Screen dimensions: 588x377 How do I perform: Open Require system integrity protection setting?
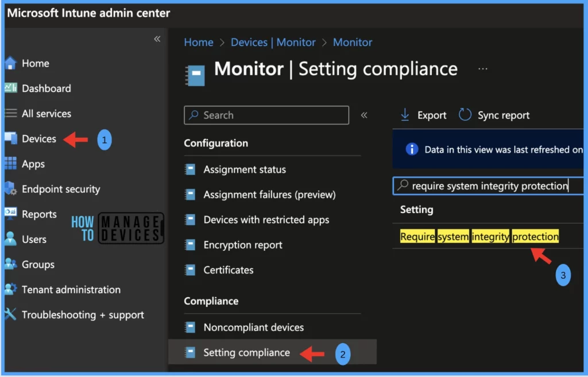point(479,236)
